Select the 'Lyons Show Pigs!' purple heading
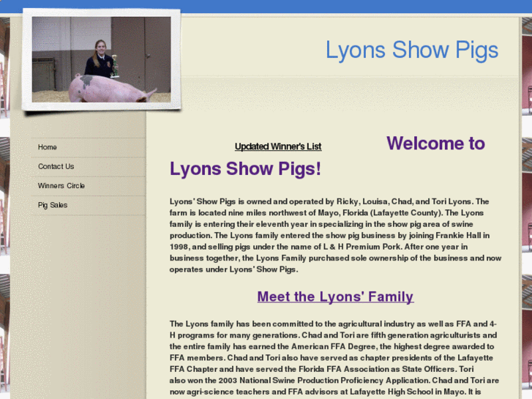 pos(245,169)
